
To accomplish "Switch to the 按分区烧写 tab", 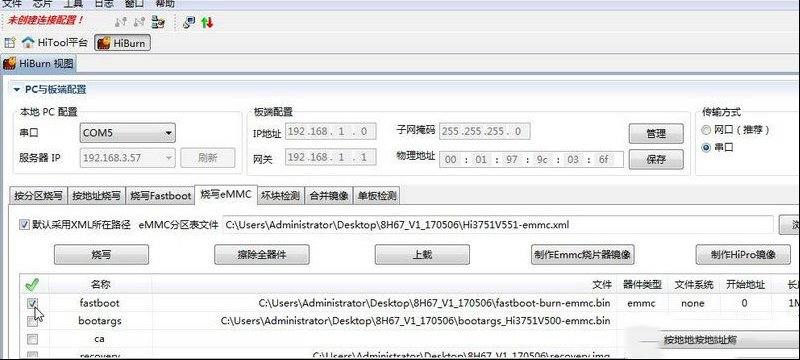I will pos(38,196).
